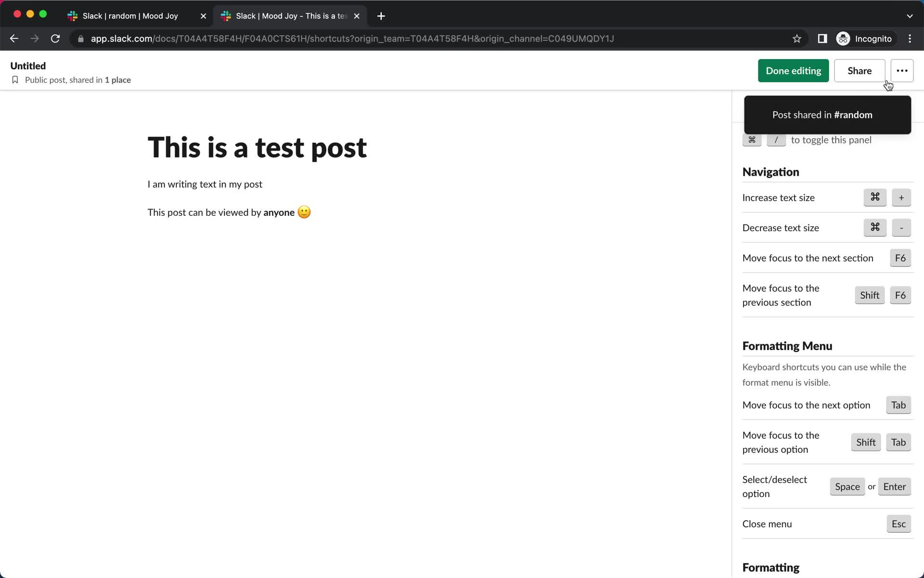Click the open new tab plus button
The height and width of the screenshot is (578, 924).
point(381,16)
